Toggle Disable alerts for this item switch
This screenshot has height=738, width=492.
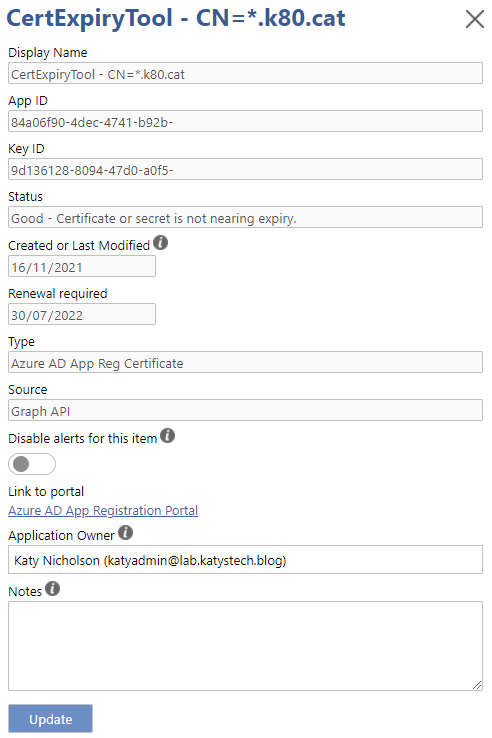pyautogui.click(x=32, y=464)
